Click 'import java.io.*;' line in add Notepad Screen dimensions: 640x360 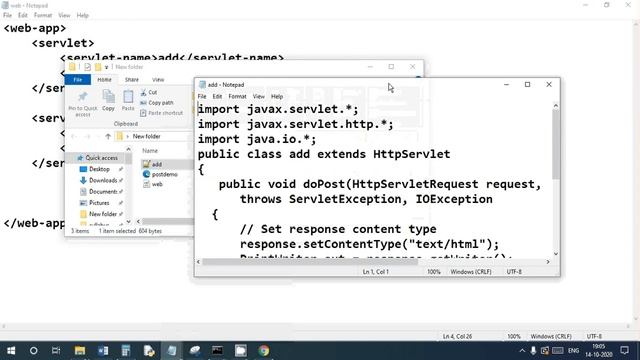[257, 139]
